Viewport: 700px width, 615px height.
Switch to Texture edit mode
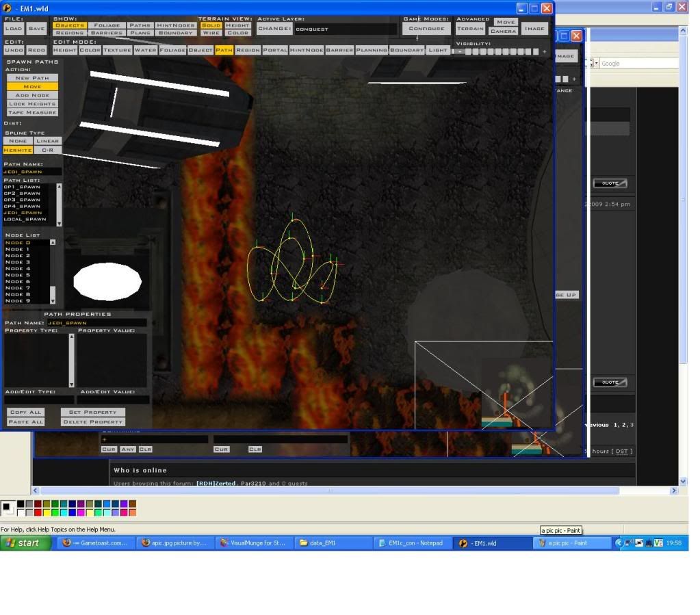(x=118, y=50)
